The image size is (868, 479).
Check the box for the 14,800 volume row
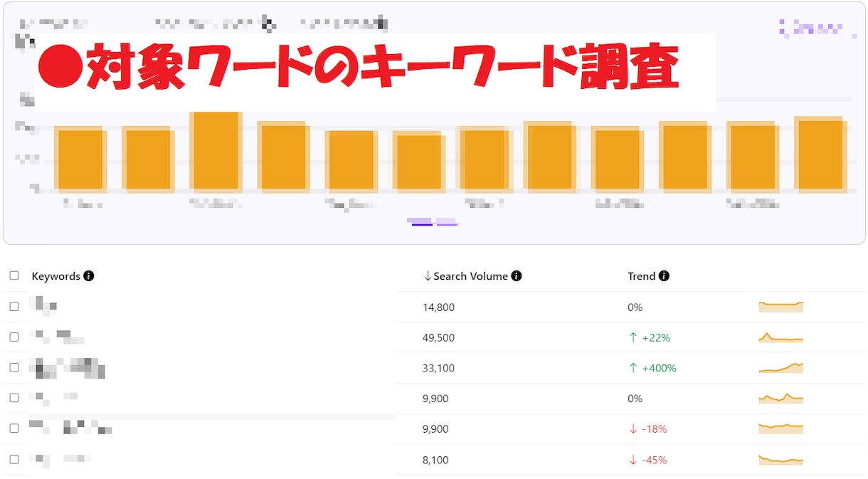click(x=14, y=307)
